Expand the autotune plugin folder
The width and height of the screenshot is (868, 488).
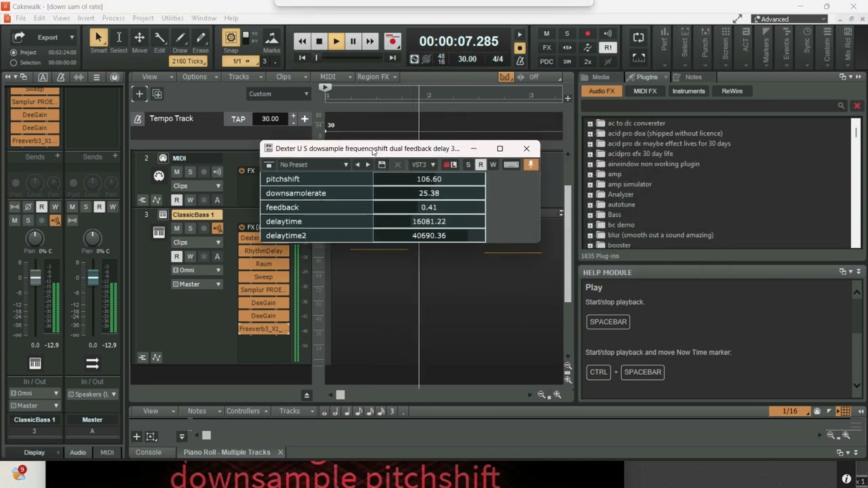coord(590,205)
